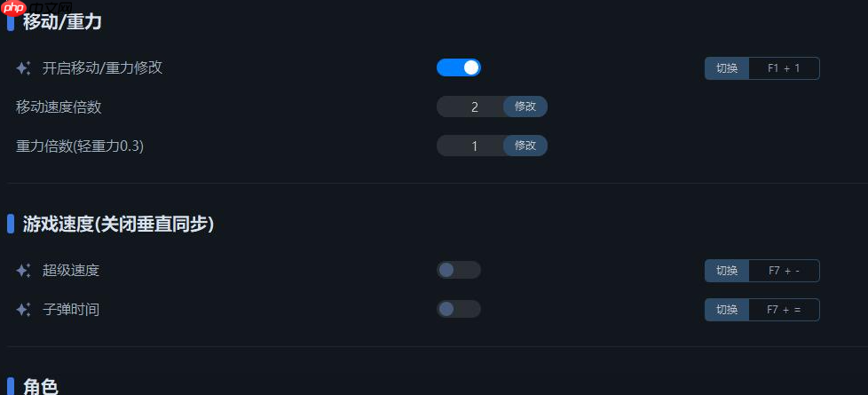The width and height of the screenshot is (868, 395).
Task: Select the 游戏速度(关闭垂直同步) section header
Action: point(118,225)
